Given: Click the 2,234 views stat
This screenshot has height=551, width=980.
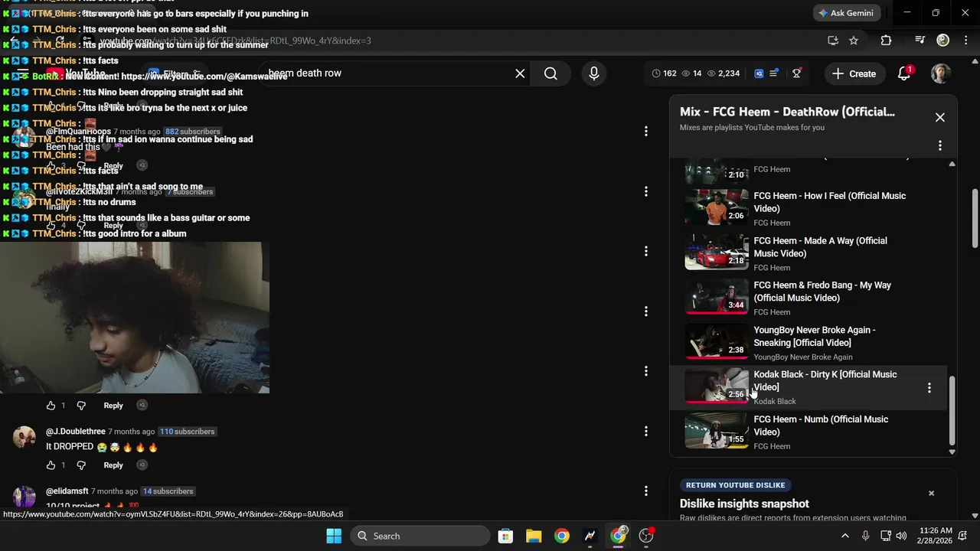Looking at the screenshot, I should click(x=724, y=73).
